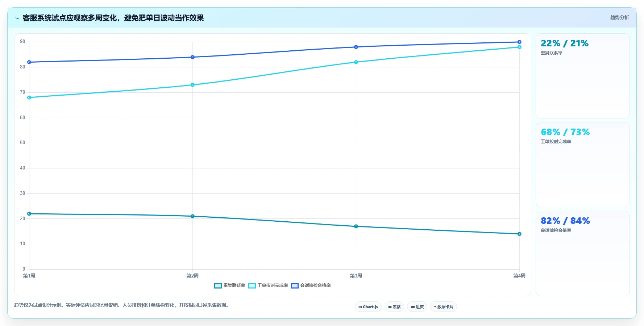This screenshot has width=644, height=326.
Task: Click the 会话抽检合格率 data point at 第4周
Action: tap(519, 42)
